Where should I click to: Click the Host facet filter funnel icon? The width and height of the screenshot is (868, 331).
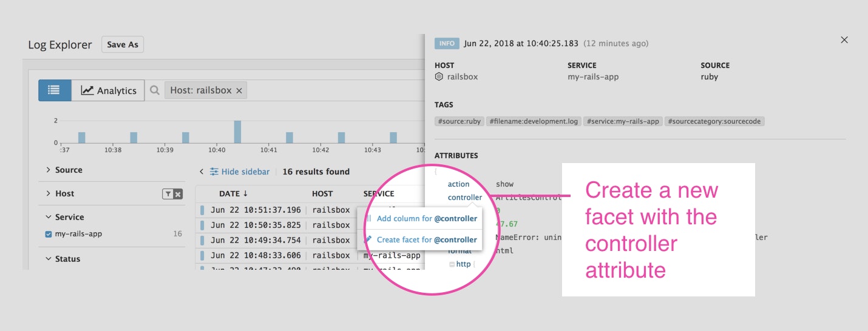(x=168, y=194)
